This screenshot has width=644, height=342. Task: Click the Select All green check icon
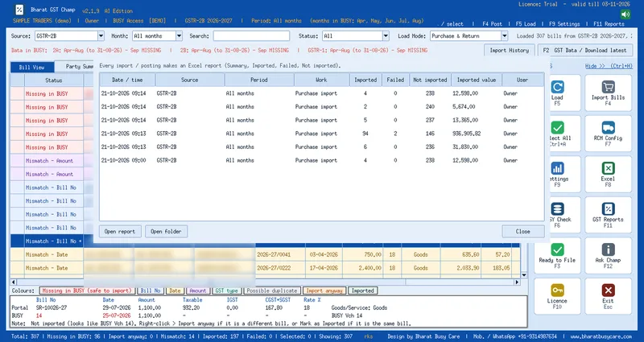coord(557,128)
